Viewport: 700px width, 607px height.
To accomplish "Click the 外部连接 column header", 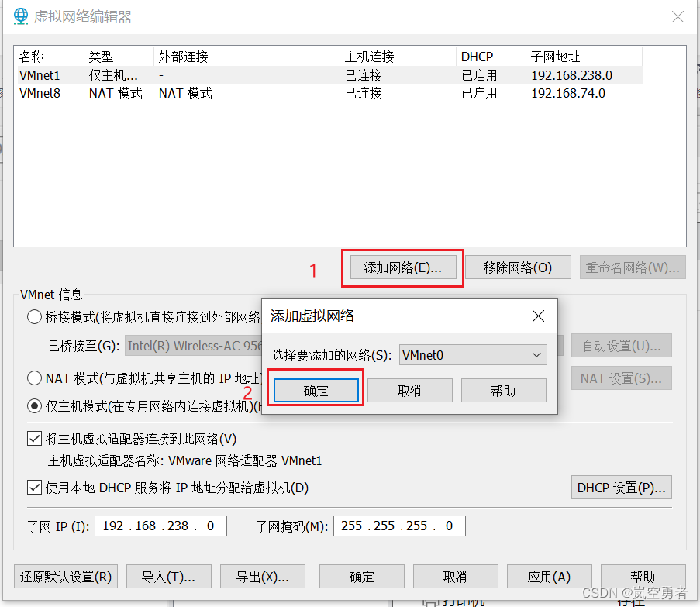I will click(247, 57).
